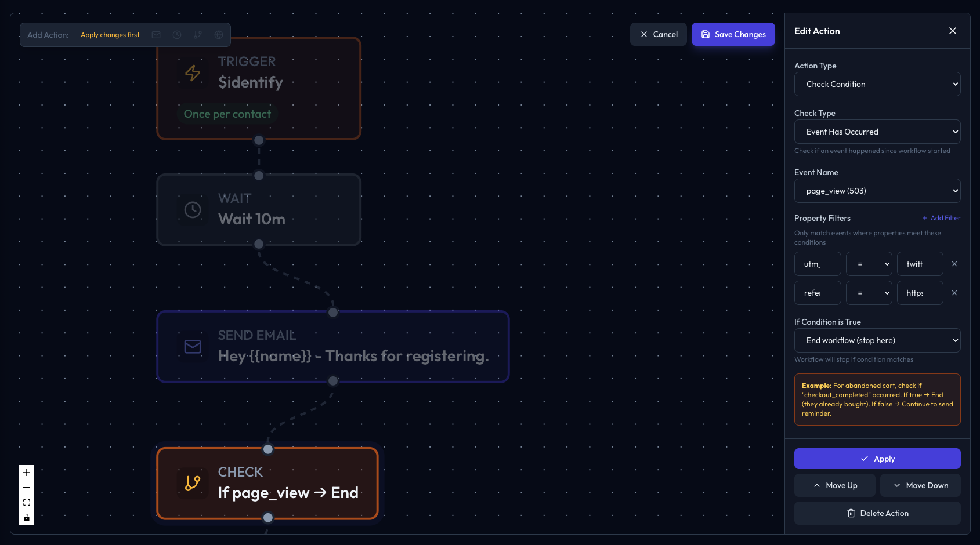Select the Send Email icon in Add Action toolbar
The height and width of the screenshot is (545, 980).
[x=156, y=35]
